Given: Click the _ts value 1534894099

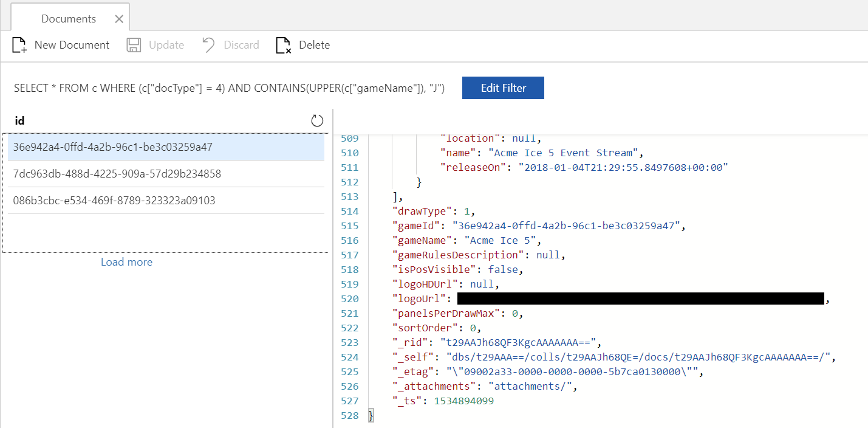Looking at the screenshot, I should pos(463,401).
